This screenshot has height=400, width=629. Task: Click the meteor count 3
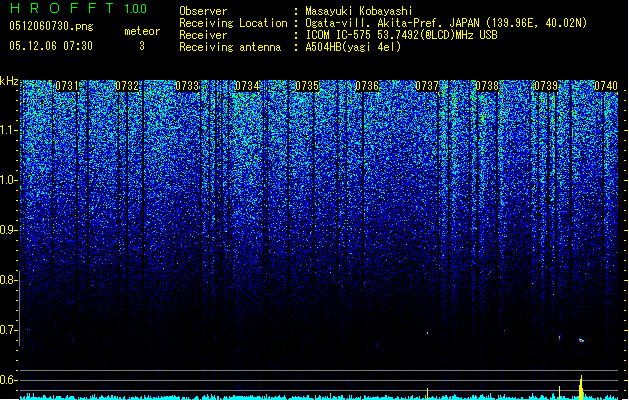click(142, 46)
